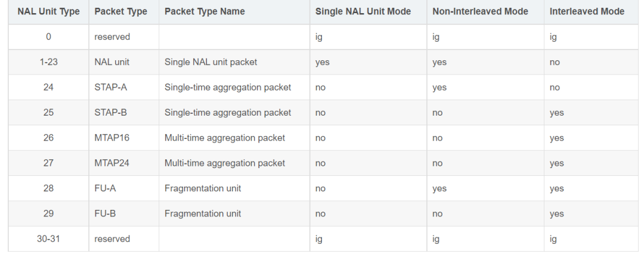Click the Single NAL Unit Mode header
Image resolution: width=644 pixels, height=257 pixels.
[x=363, y=12]
